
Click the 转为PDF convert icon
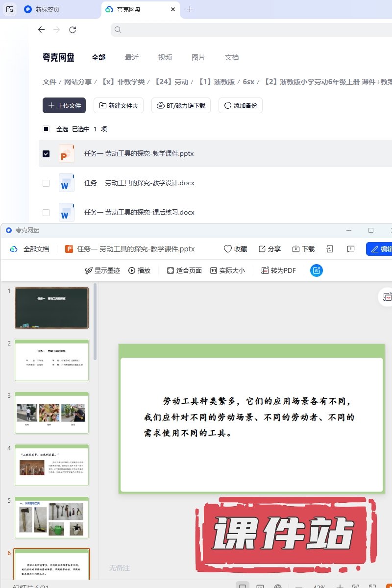pyautogui.click(x=265, y=270)
